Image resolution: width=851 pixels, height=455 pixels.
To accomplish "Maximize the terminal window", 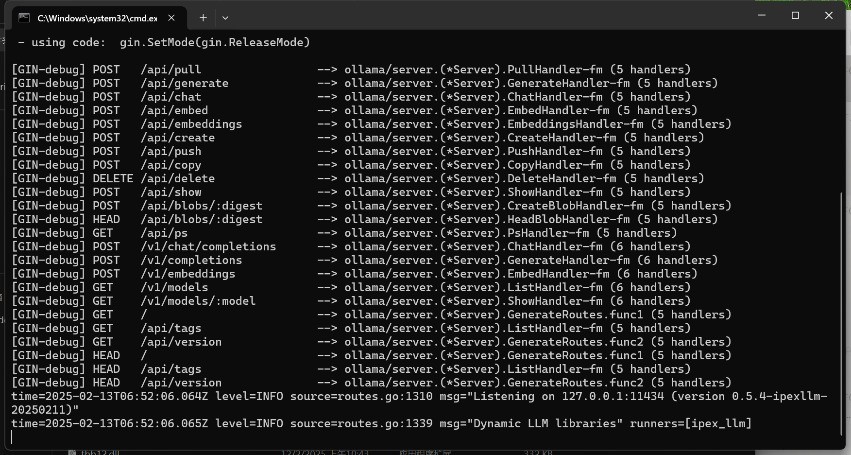I will [x=795, y=16].
